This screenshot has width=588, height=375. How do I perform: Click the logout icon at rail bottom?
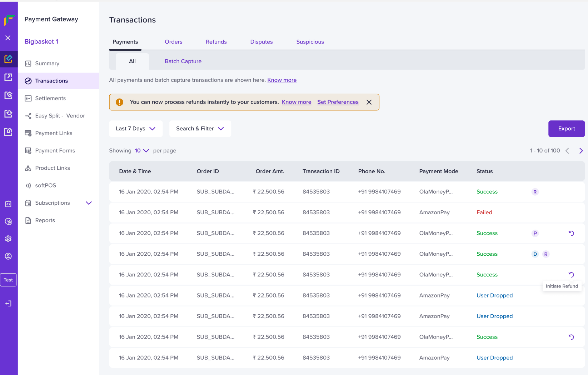click(x=8, y=304)
